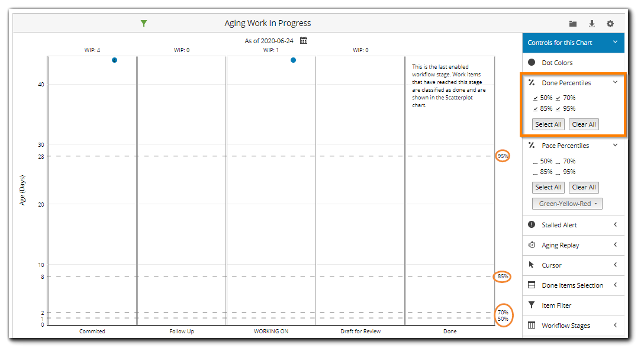Viewport: 644px width, 354px height.
Task: Click Select All under Done Percentiles
Action: (548, 124)
